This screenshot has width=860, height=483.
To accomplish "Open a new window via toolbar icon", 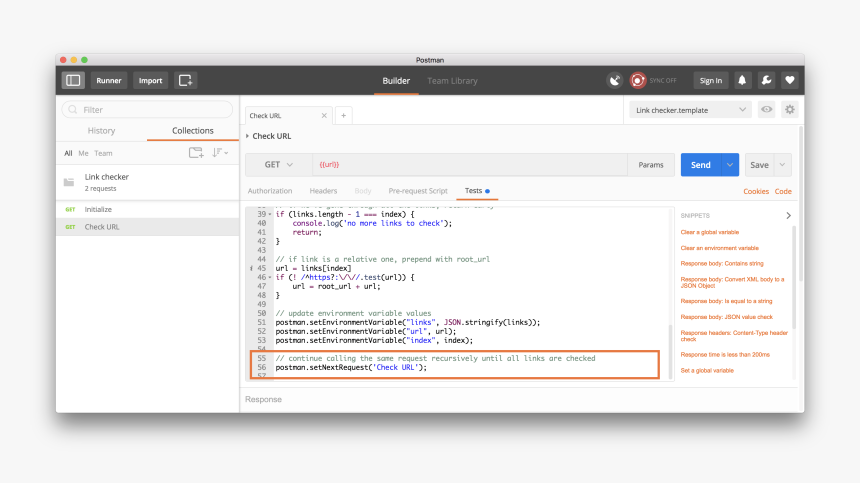I will click(x=185, y=81).
